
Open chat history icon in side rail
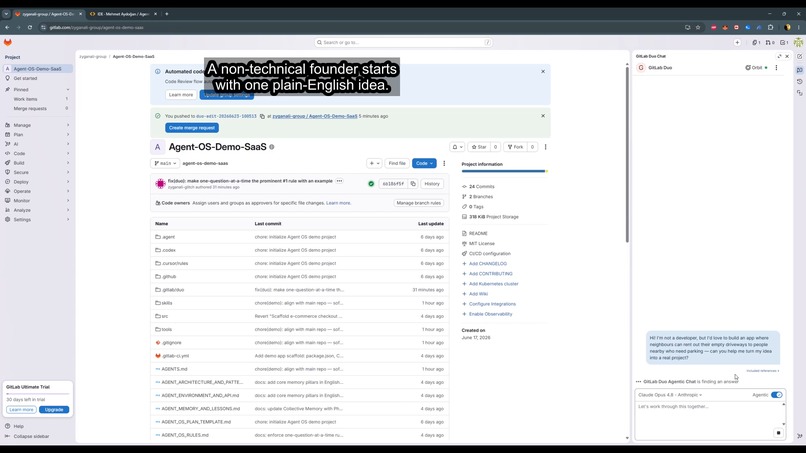800,81
